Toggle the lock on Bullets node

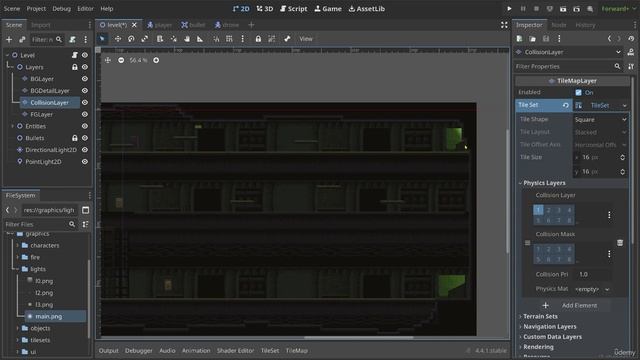(75, 138)
